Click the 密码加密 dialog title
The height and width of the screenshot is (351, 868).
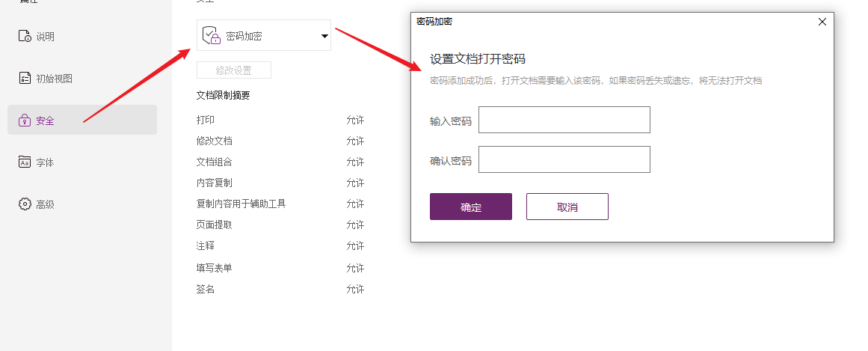pos(434,21)
